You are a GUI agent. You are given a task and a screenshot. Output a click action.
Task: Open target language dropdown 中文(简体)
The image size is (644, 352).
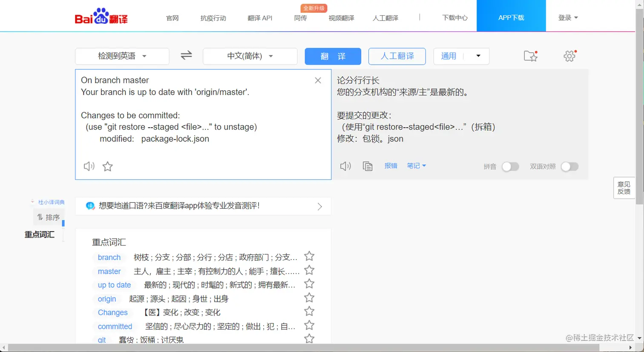tap(250, 56)
